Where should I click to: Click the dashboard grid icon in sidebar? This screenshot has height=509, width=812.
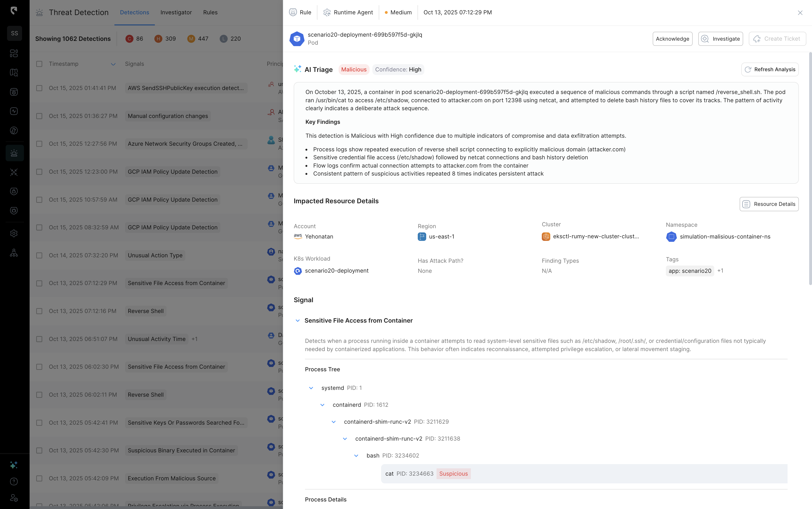pos(14,53)
